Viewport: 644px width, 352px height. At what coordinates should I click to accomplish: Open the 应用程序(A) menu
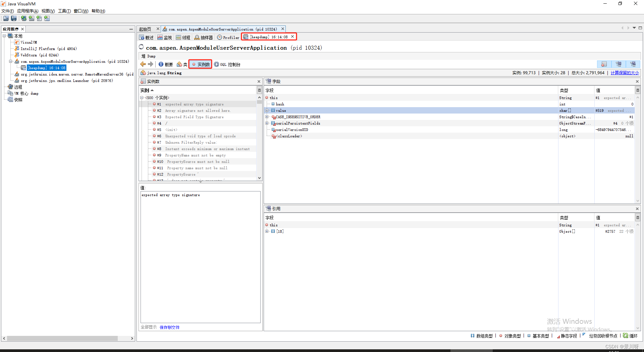click(x=28, y=11)
